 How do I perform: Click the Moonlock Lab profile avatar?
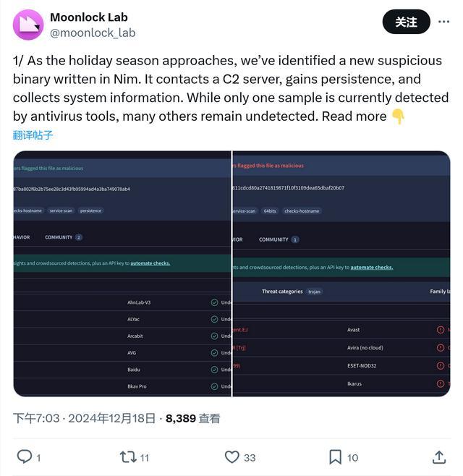(x=28, y=25)
